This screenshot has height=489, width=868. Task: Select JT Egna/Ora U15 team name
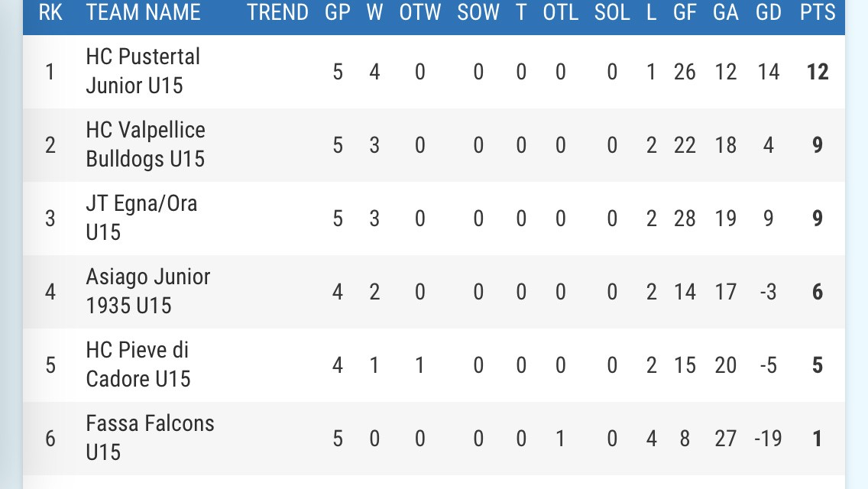[141, 218]
